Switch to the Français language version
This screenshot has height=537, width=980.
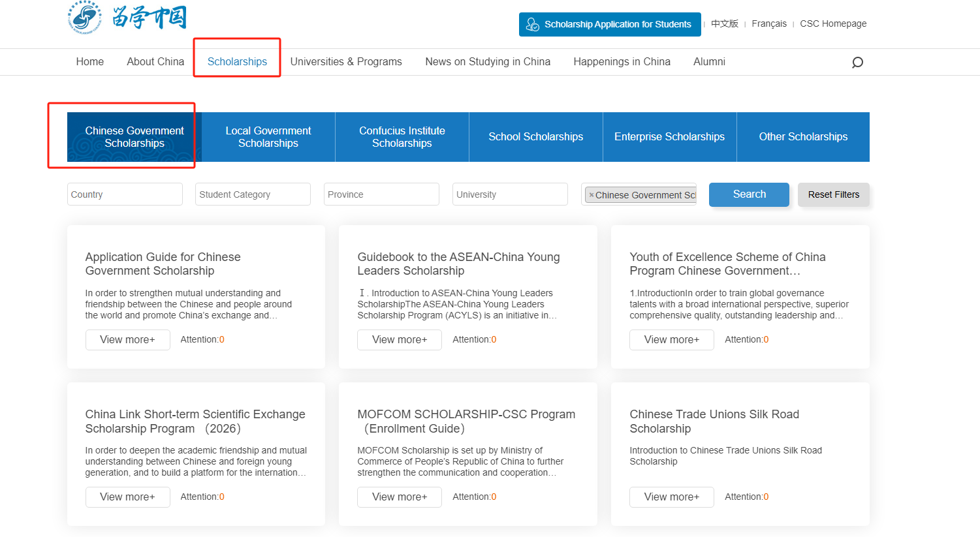point(769,23)
